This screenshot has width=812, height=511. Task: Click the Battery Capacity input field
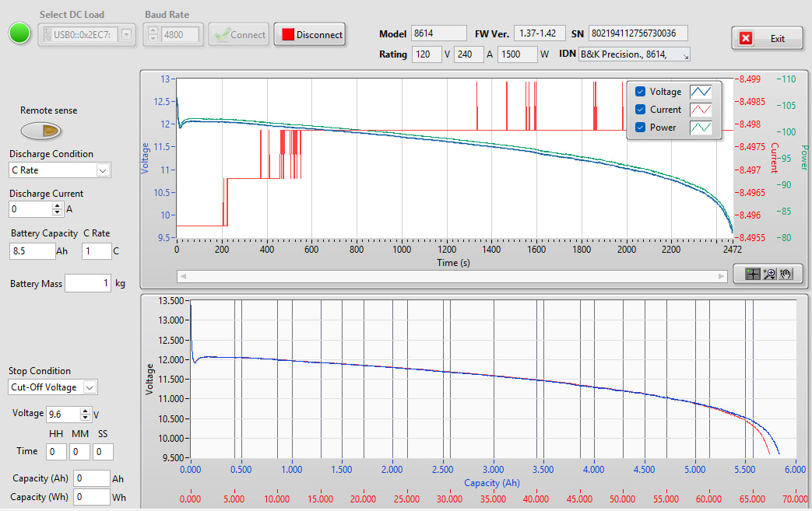tap(31, 251)
